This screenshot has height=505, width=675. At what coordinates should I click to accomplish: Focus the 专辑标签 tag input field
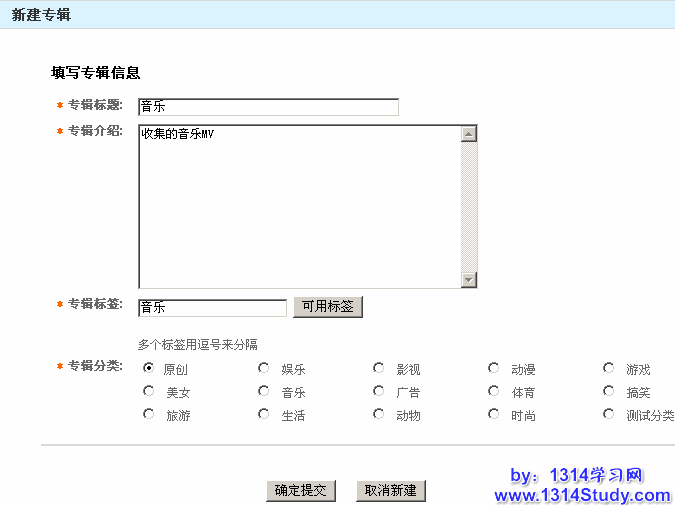tap(212, 308)
